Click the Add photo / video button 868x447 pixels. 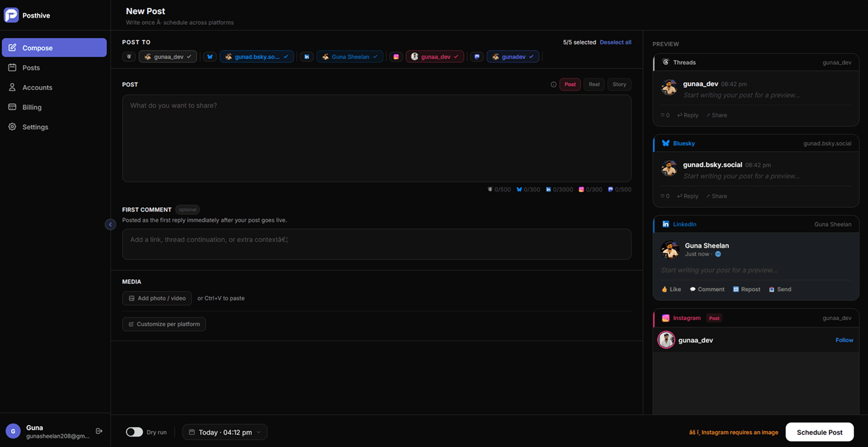(x=157, y=298)
